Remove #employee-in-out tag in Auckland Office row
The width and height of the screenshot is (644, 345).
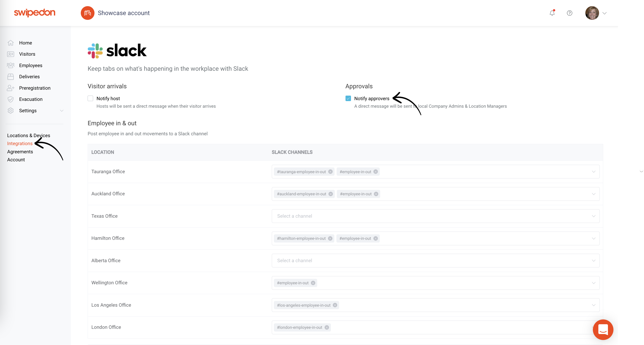tap(376, 194)
